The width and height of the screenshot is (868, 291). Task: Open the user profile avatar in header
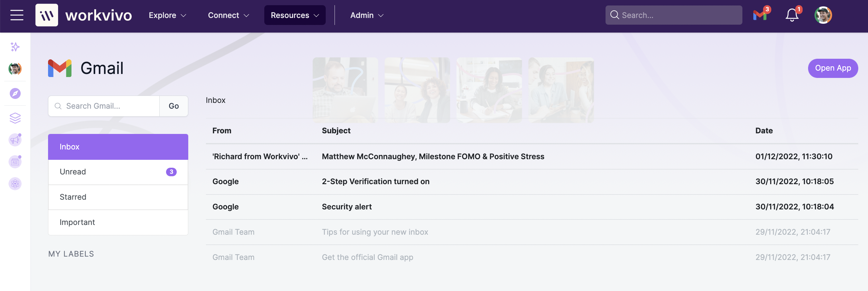click(823, 15)
